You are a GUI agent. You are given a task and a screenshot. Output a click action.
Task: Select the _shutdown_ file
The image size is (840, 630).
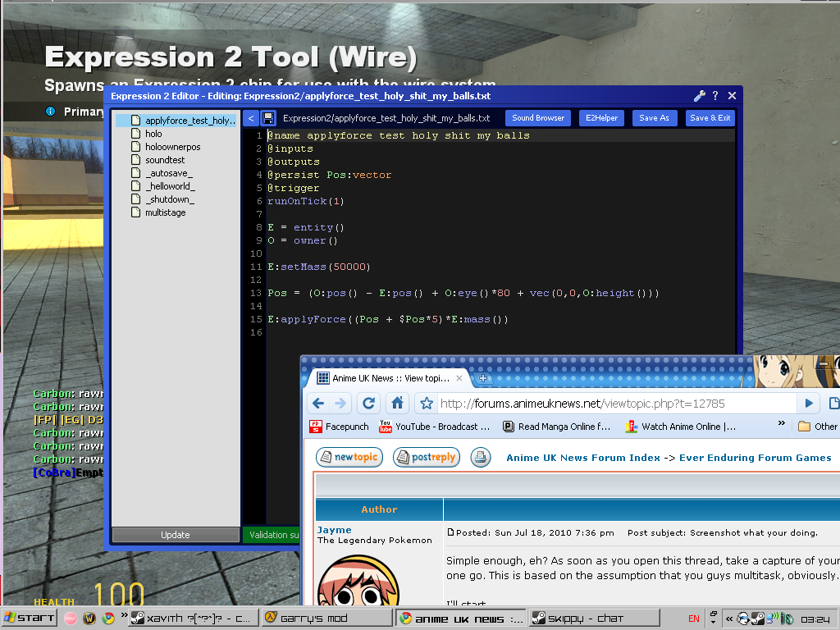pos(169,199)
